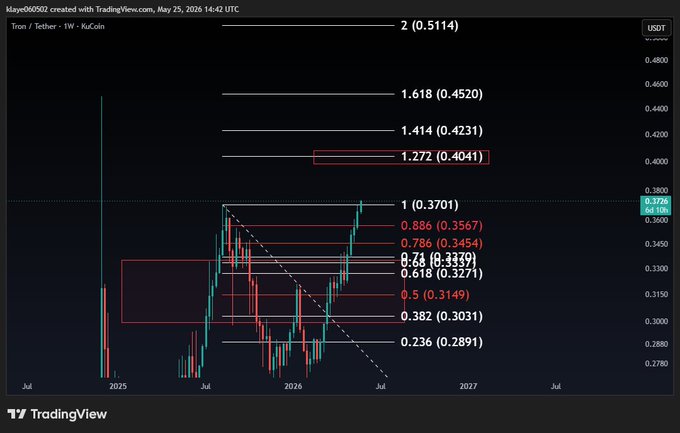Viewport: 680px width, 433px height.
Task: Select the 1.414 (0.4231) extension label
Action: (x=441, y=130)
